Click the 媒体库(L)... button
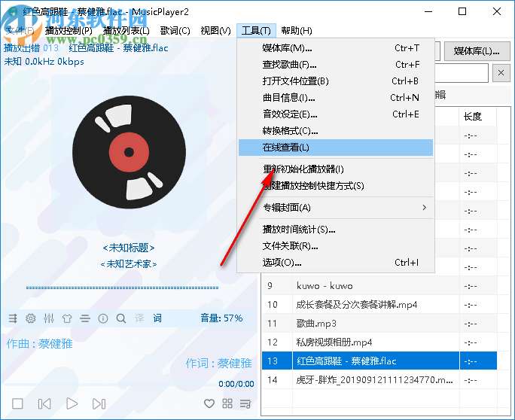The image size is (515, 420). tap(477, 51)
